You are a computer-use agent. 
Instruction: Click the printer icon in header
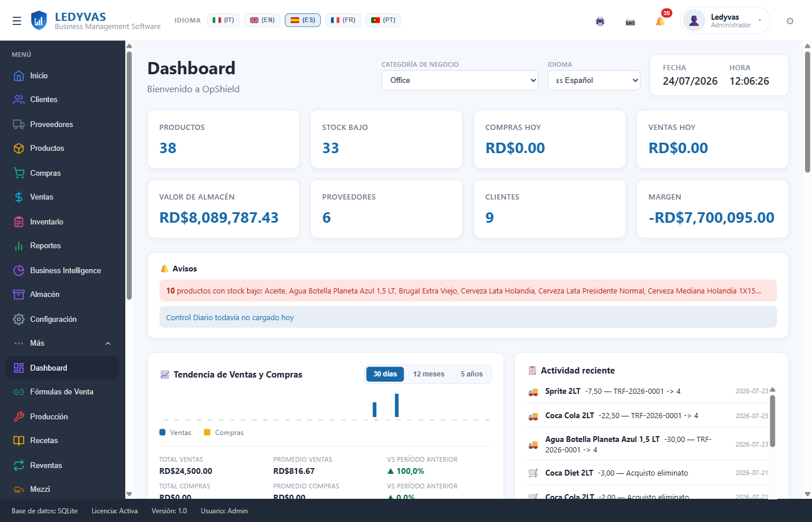coord(600,21)
